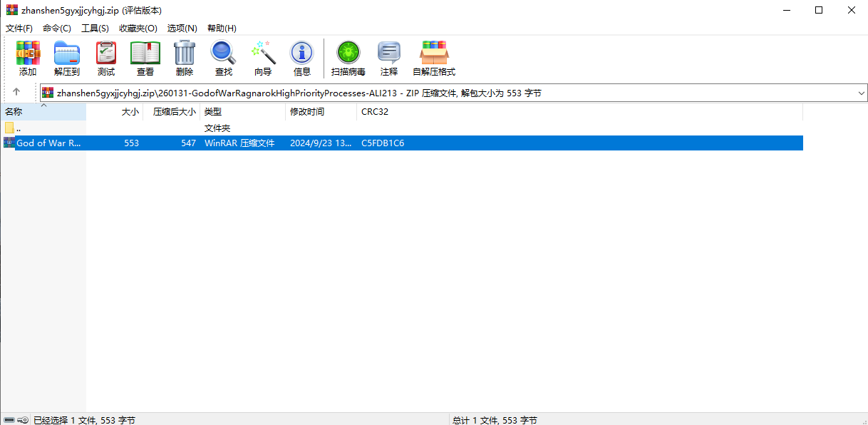Sort files by 修改时间 column
The image size is (868, 425).
(307, 112)
